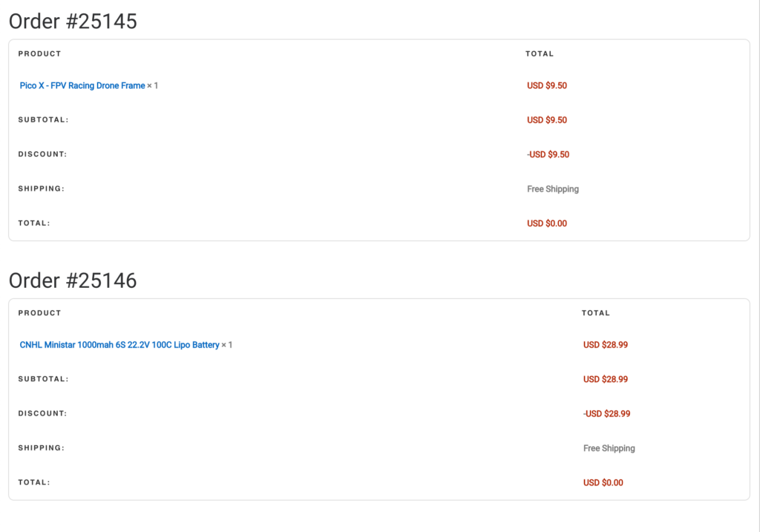
Task: Click the -USD $28.99 discount amount
Action: pos(606,414)
